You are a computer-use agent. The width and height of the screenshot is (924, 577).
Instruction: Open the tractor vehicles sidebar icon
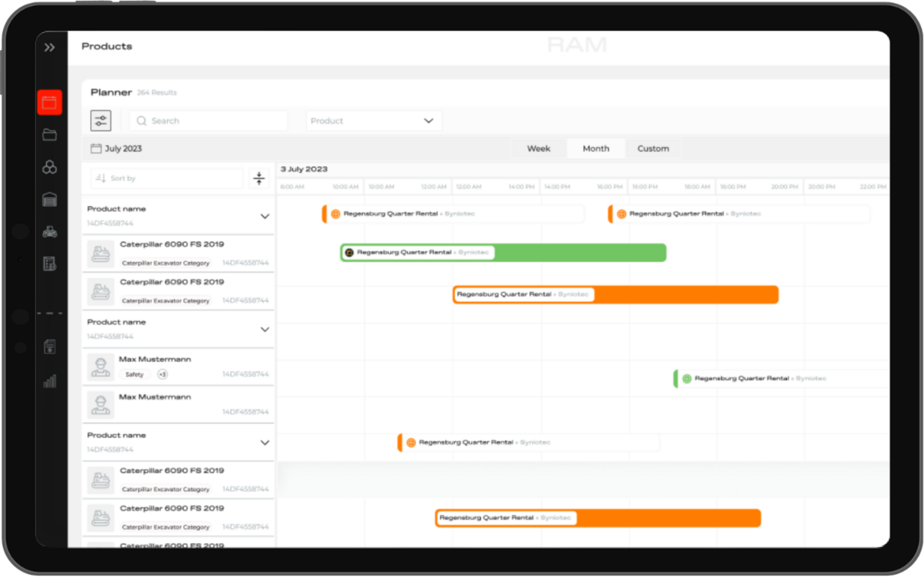coord(50,232)
